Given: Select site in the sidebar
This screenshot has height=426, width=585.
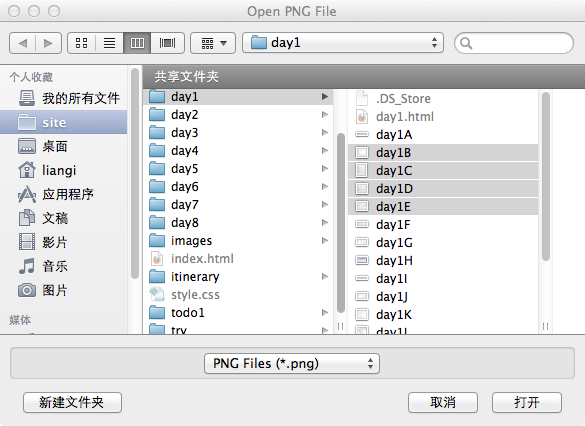Looking at the screenshot, I should click(63, 122).
